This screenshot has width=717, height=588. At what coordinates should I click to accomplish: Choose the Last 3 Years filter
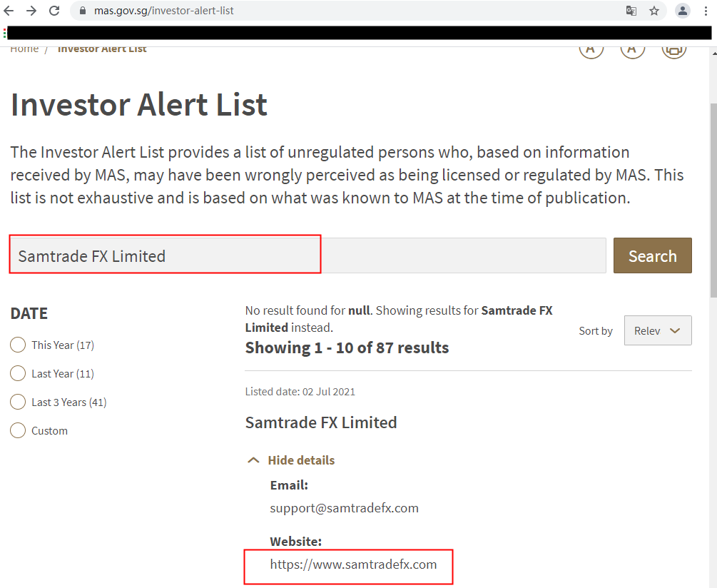pyautogui.click(x=19, y=402)
